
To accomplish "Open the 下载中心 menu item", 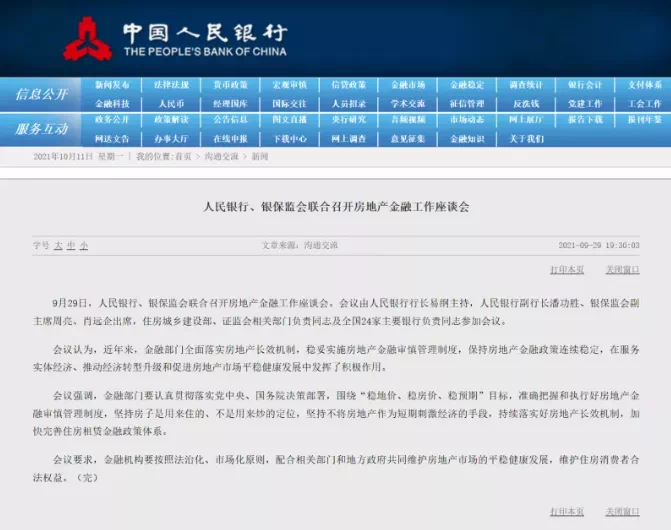I will point(290,138).
